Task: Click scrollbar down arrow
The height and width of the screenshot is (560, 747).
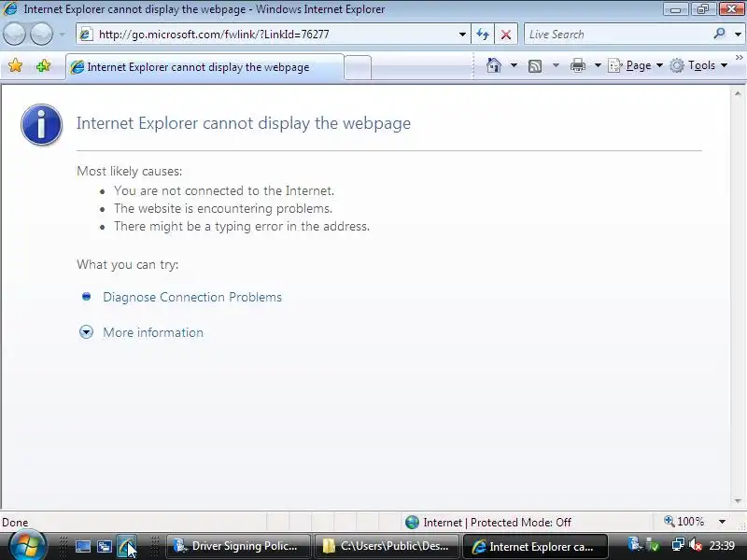Action: tap(738, 501)
